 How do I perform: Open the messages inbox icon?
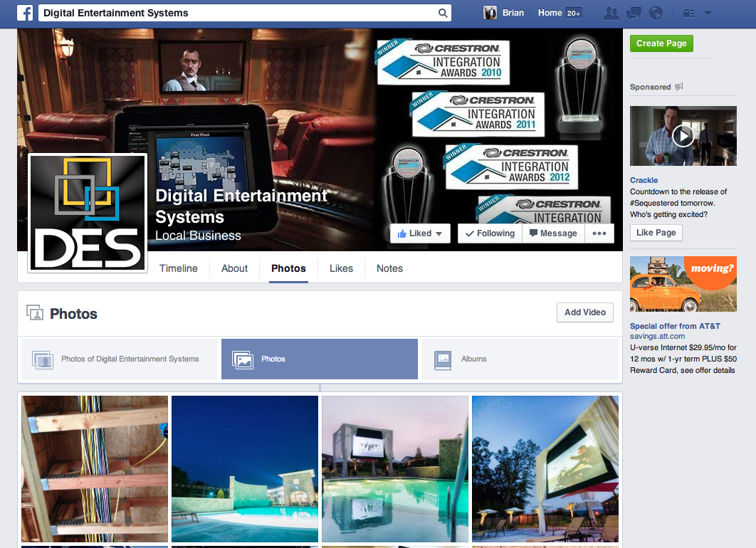click(x=633, y=13)
